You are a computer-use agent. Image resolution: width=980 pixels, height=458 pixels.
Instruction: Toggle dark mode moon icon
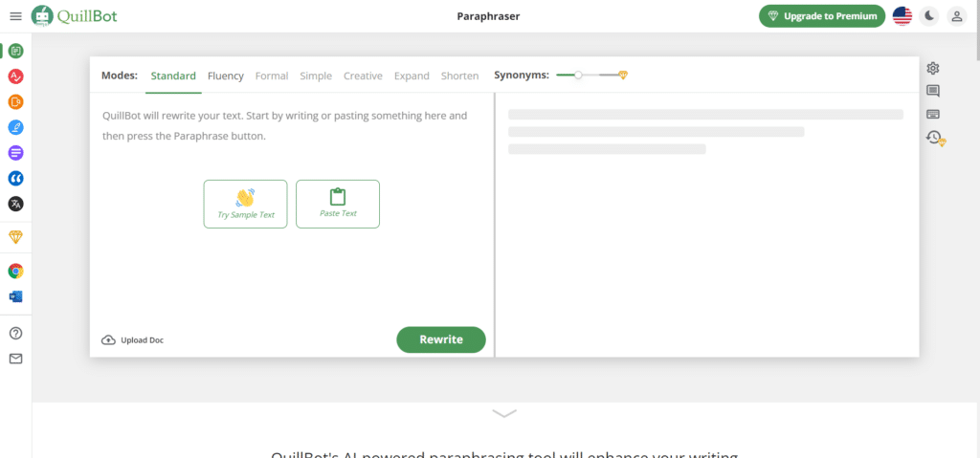click(x=929, y=16)
